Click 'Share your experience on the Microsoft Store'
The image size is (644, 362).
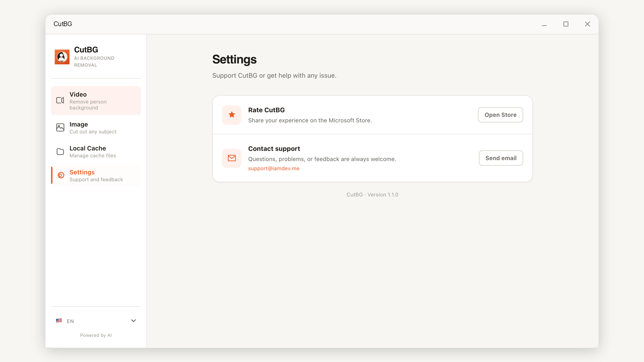[x=310, y=120]
